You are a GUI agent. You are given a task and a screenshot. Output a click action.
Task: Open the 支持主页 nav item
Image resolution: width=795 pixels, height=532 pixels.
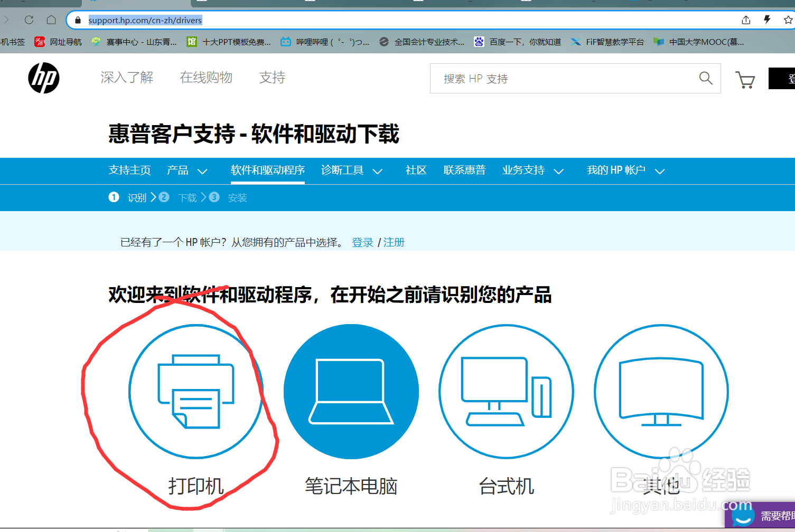coord(129,170)
